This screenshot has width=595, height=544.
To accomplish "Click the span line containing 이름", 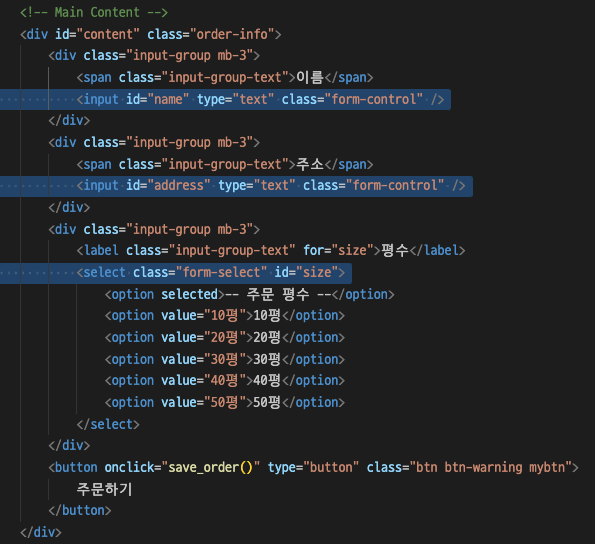I will tap(225, 77).
